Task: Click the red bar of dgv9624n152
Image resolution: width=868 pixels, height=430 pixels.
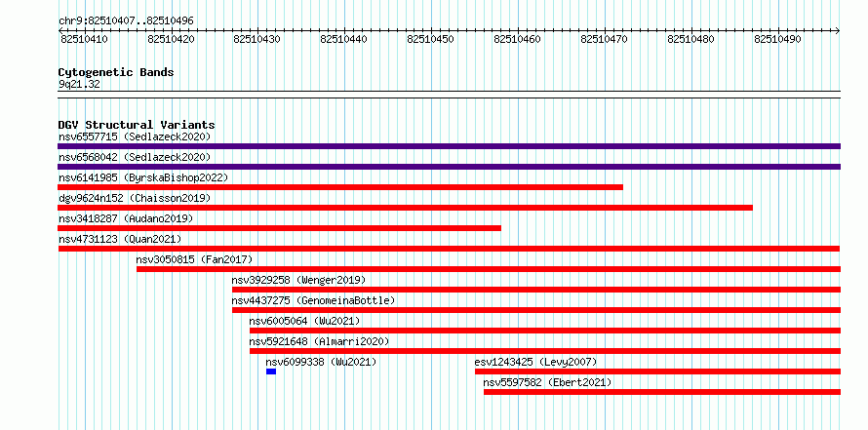Action: [405, 208]
